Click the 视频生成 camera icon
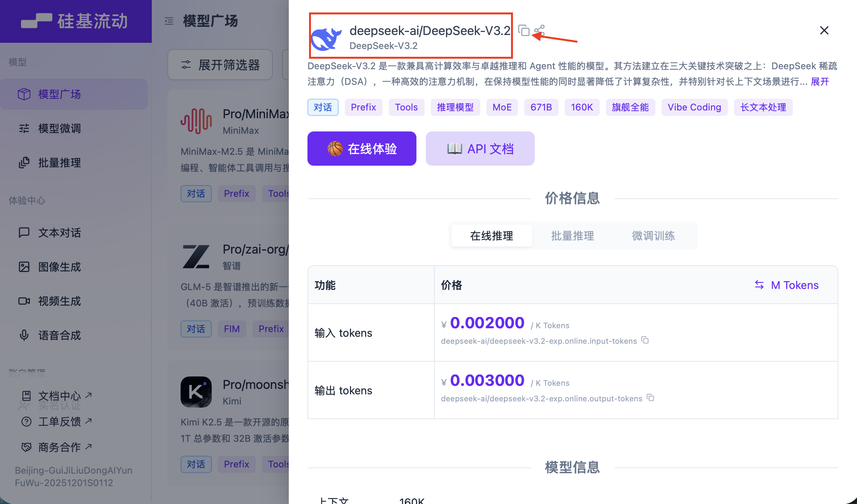 click(24, 301)
